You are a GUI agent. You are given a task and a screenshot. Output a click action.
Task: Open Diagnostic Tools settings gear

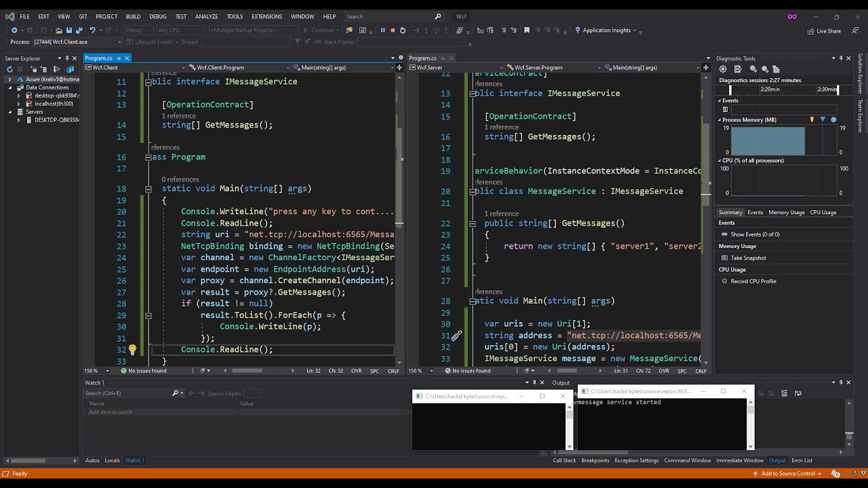tap(723, 68)
